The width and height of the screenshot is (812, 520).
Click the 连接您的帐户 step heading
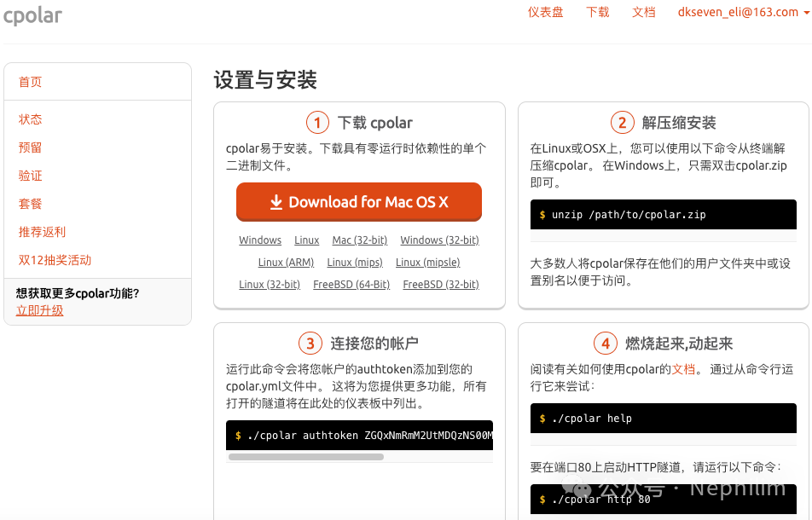coord(374,344)
